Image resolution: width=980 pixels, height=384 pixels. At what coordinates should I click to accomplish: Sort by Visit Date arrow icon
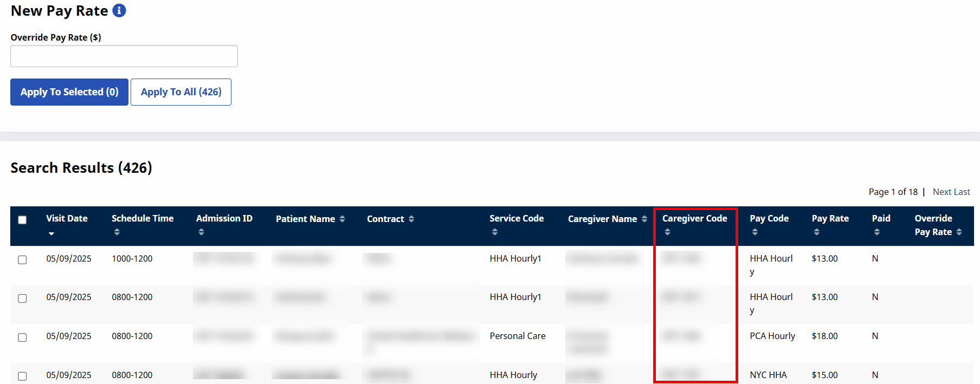pos(51,233)
